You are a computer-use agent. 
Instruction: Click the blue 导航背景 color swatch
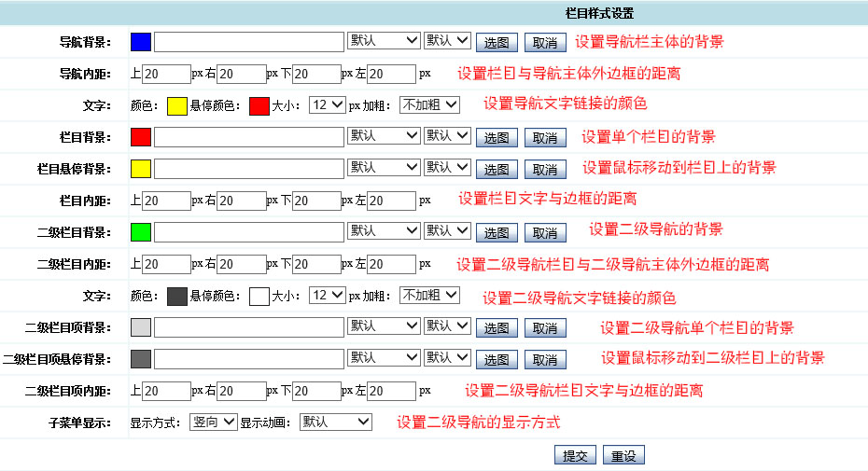coord(141,42)
